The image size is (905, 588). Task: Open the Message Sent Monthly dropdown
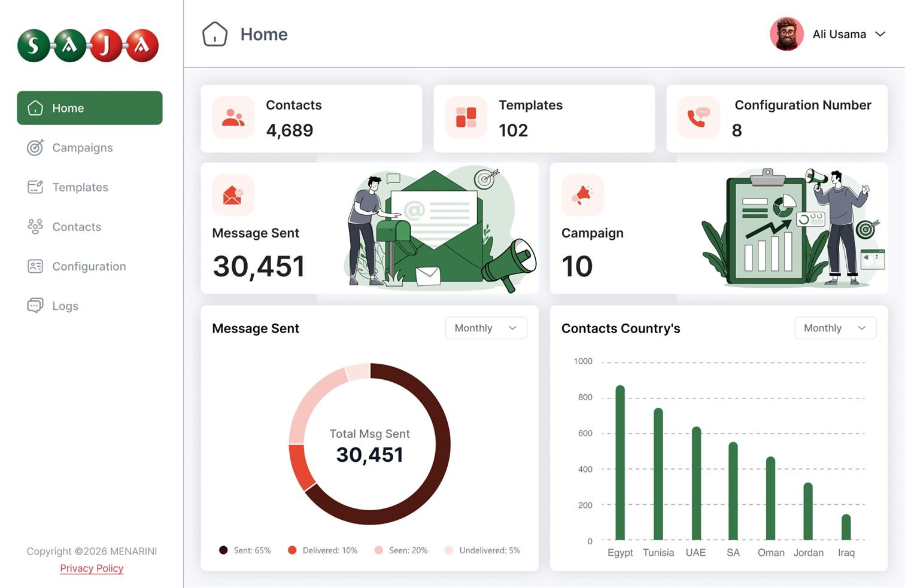(x=486, y=328)
